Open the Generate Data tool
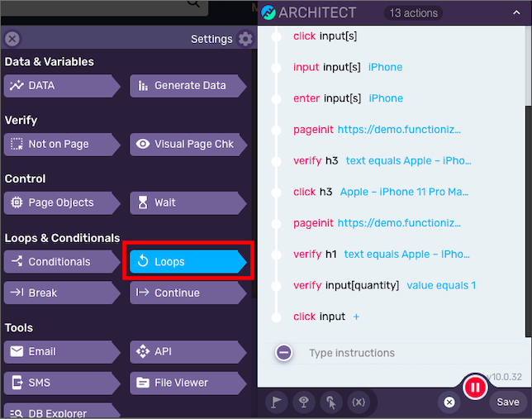This screenshot has width=532, height=419. tap(188, 86)
